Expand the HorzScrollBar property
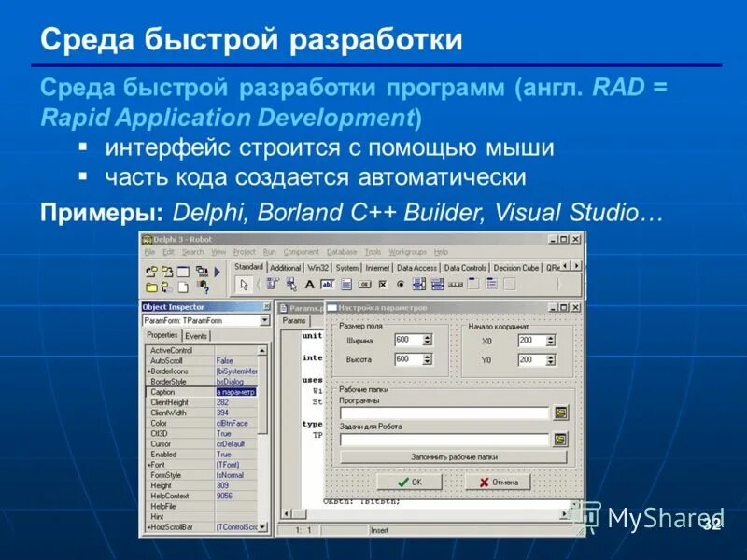This screenshot has width=747, height=560. [149, 527]
